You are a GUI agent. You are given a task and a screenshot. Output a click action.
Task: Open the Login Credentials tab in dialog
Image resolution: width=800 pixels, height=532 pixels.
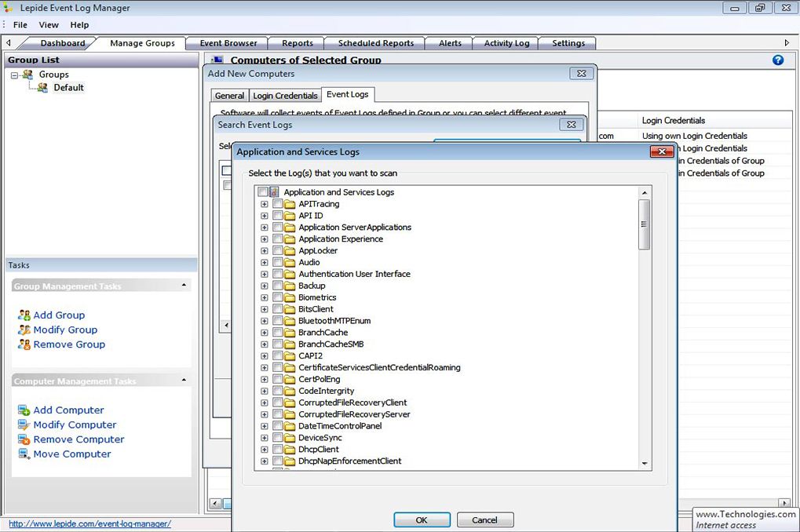[x=285, y=96]
